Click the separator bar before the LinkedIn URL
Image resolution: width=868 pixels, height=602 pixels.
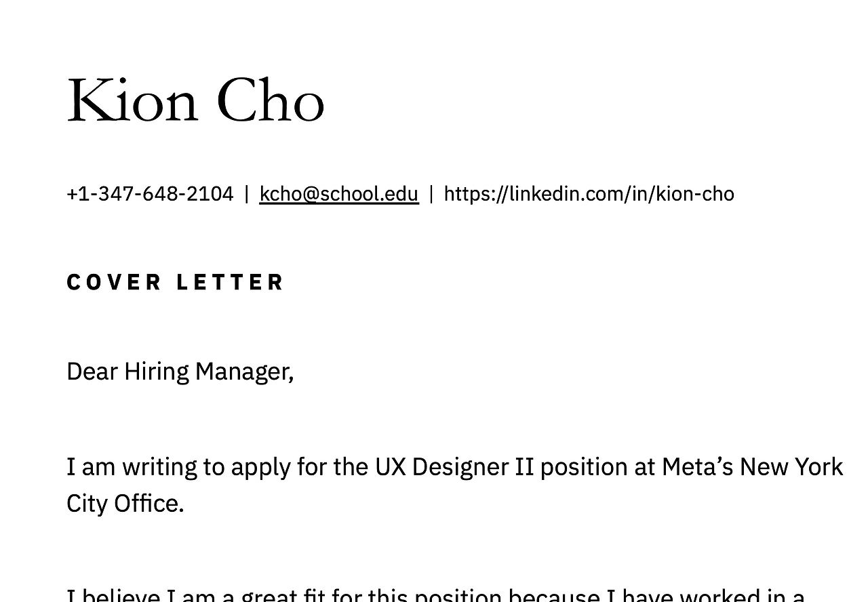(x=431, y=194)
